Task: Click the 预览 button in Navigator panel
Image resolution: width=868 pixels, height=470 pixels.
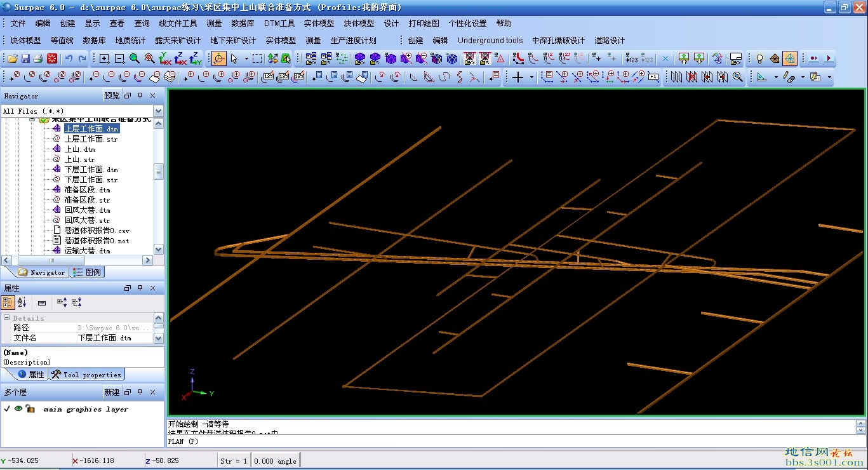Action: [112, 95]
